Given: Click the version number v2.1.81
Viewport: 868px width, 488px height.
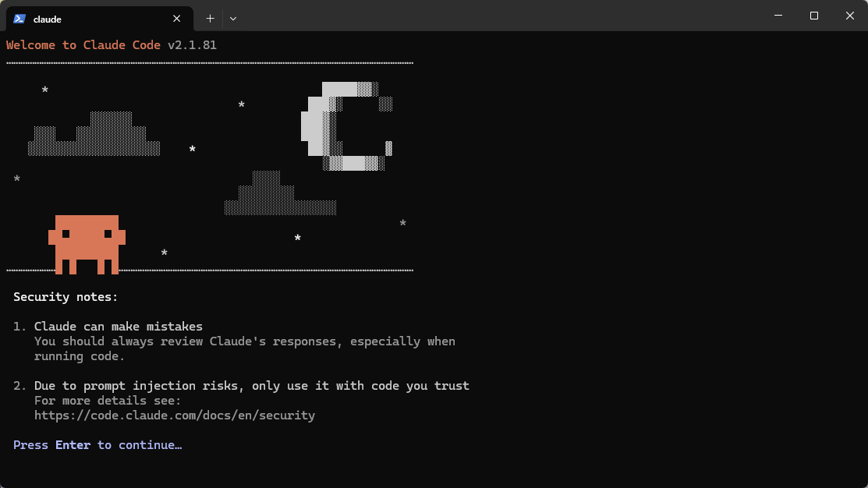Looking at the screenshot, I should click(192, 44).
